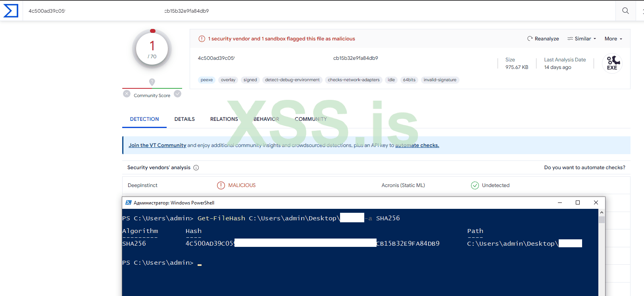The width and height of the screenshot is (644, 296).
Task: Click the Path column header in PowerShell
Action: click(475, 231)
